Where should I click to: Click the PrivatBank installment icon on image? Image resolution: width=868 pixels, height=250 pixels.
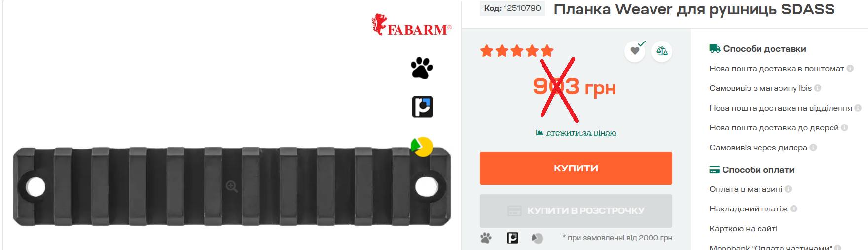[x=422, y=107]
